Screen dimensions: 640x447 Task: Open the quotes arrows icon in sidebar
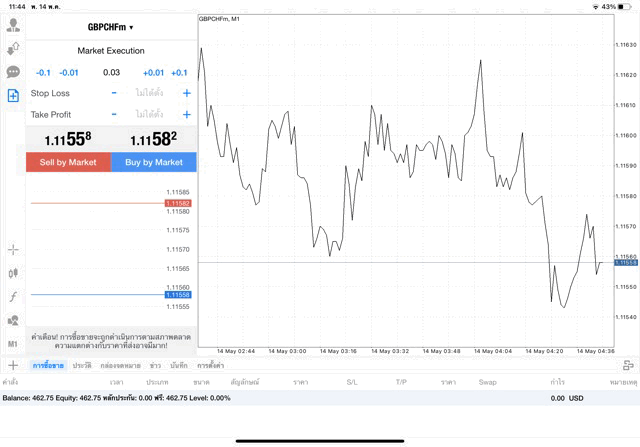(x=13, y=48)
